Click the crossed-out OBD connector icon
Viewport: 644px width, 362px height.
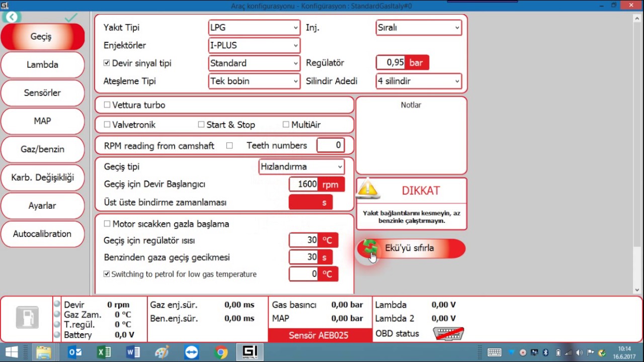coord(448,333)
